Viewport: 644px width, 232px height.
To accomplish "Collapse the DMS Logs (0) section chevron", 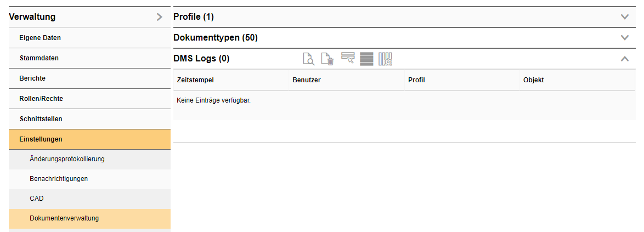I will coord(625,59).
